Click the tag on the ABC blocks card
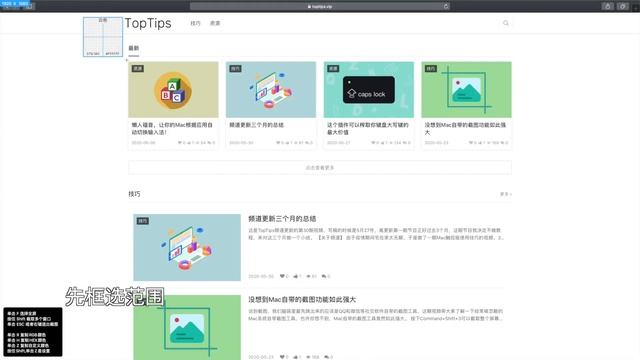The height and width of the screenshot is (360, 640). click(138, 69)
